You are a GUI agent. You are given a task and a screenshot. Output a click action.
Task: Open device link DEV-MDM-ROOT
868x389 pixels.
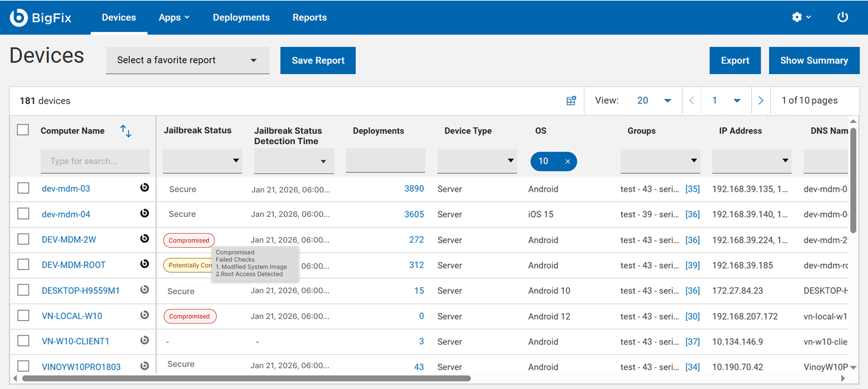pyautogui.click(x=74, y=265)
